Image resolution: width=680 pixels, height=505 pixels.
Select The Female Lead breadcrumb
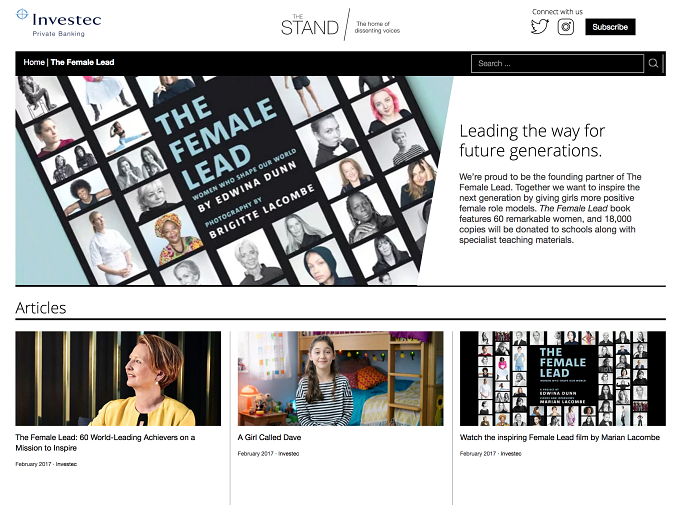pyautogui.click(x=82, y=62)
